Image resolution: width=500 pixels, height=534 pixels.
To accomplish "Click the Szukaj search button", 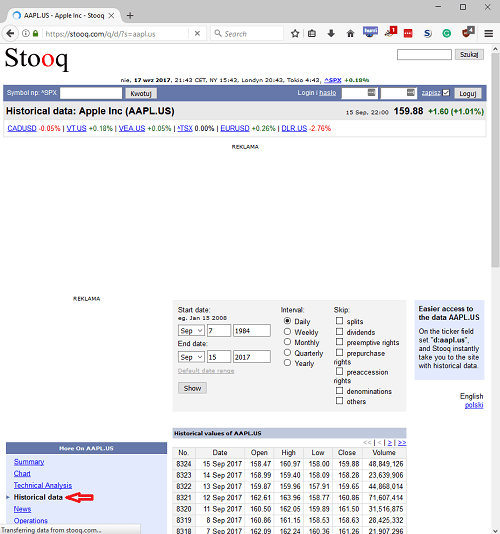I will 469,54.
